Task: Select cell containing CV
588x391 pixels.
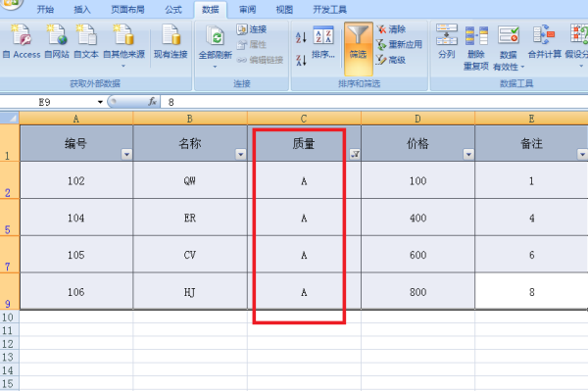Action: point(190,255)
